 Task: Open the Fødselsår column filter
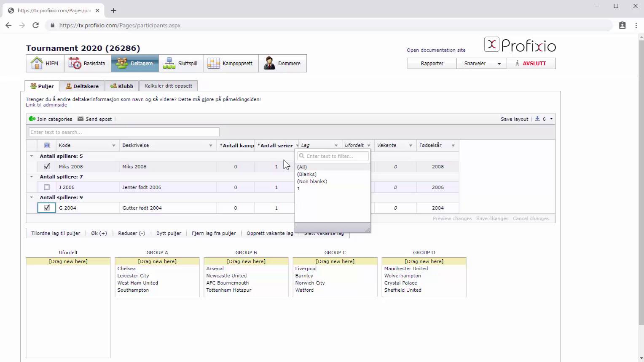(453, 146)
